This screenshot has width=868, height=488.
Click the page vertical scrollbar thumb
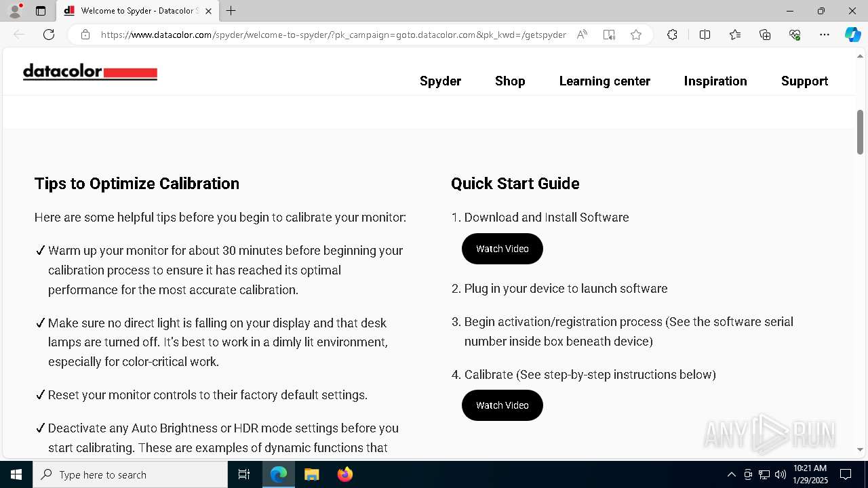[x=860, y=132]
